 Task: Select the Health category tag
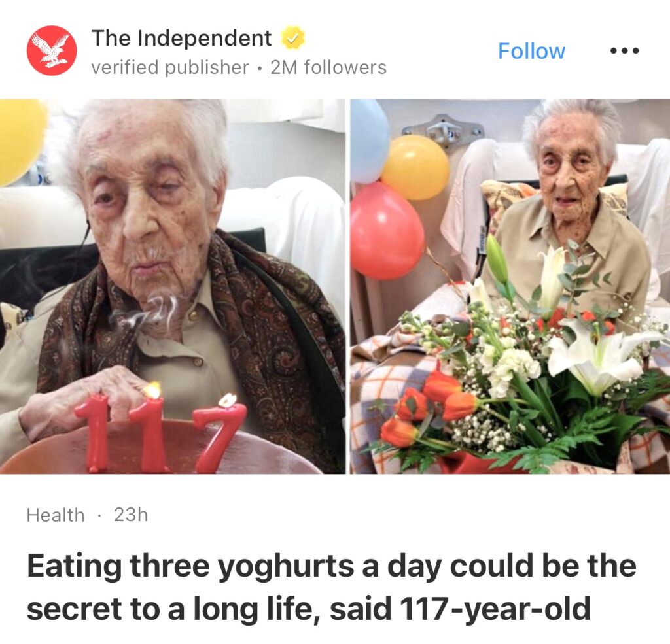56,515
